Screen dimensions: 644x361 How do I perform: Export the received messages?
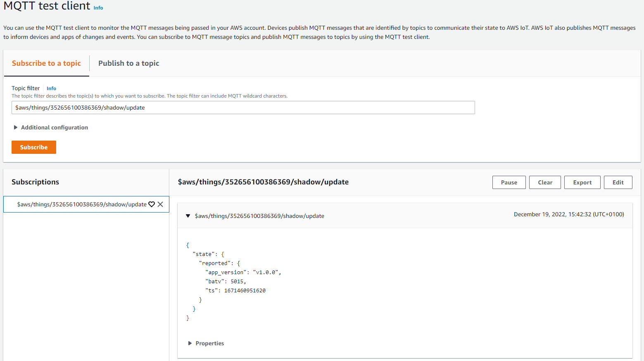pos(582,182)
